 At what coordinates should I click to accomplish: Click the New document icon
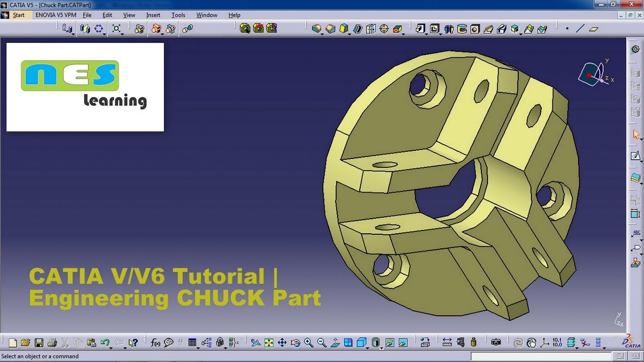pyautogui.click(x=13, y=343)
